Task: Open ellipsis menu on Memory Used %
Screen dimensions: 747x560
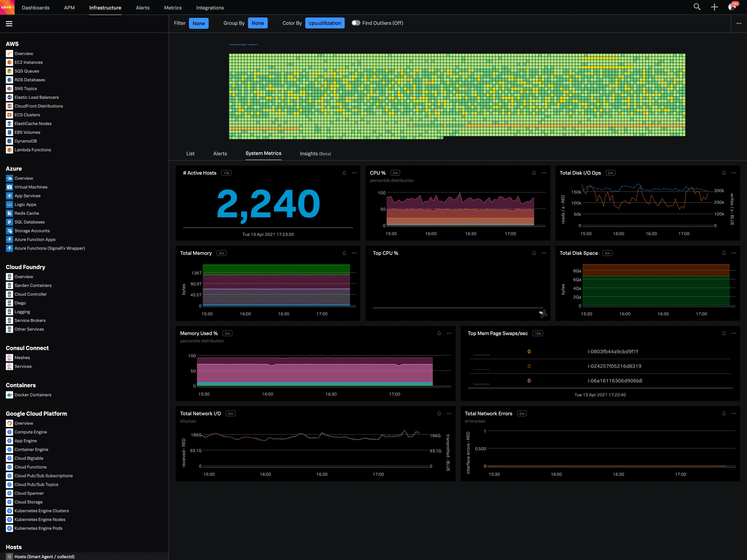Action: pos(449,333)
